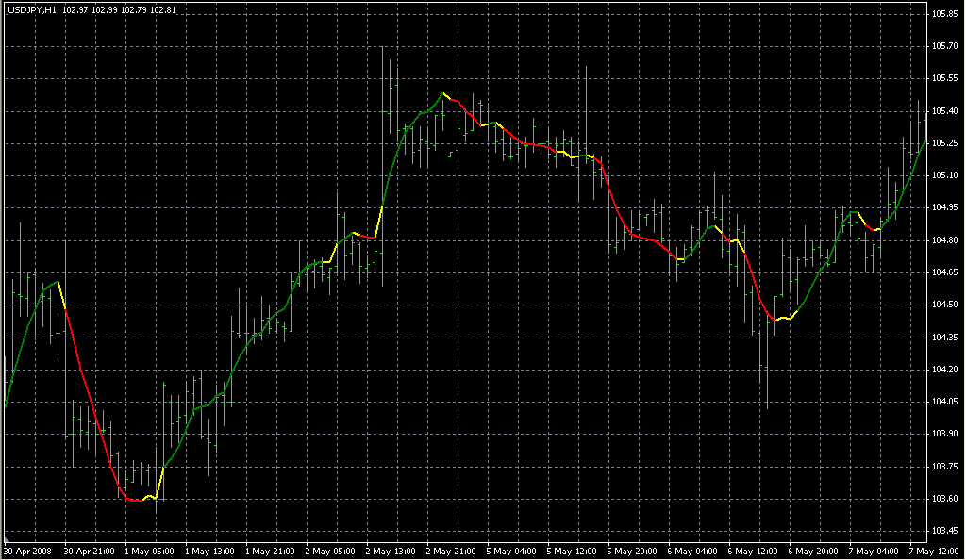This screenshot has width=966, height=560.
Task: Select the 104.05 price scale label
Action: [x=944, y=402]
